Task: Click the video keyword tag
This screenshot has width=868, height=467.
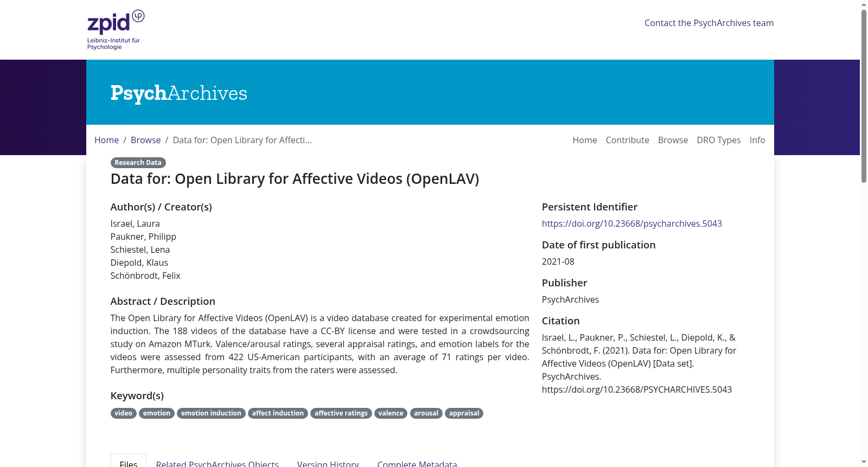Action: 124,413
